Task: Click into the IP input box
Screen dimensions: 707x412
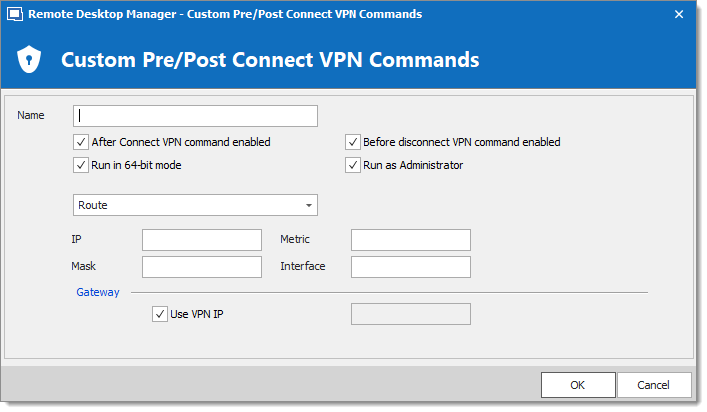Action: click(202, 240)
